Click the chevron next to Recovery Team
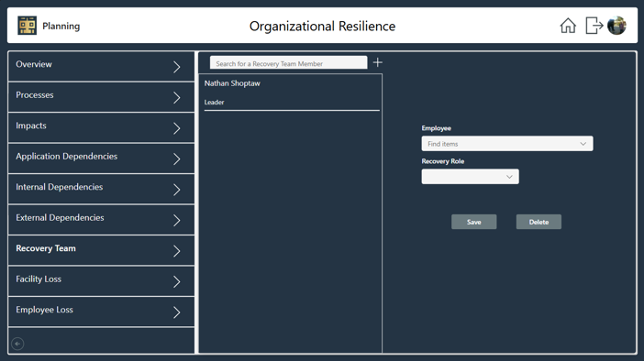This screenshot has height=361, width=644. click(x=177, y=251)
